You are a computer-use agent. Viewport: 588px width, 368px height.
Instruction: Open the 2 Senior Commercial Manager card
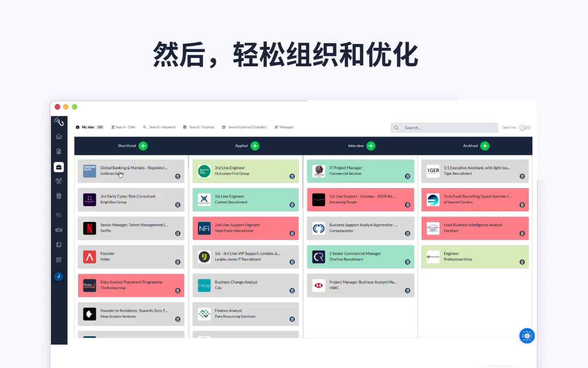click(x=360, y=257)
